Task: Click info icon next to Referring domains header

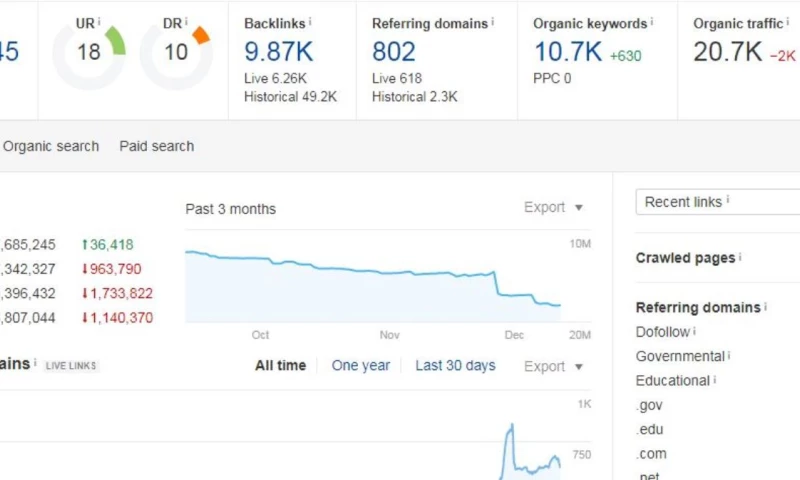Action: 493,22
